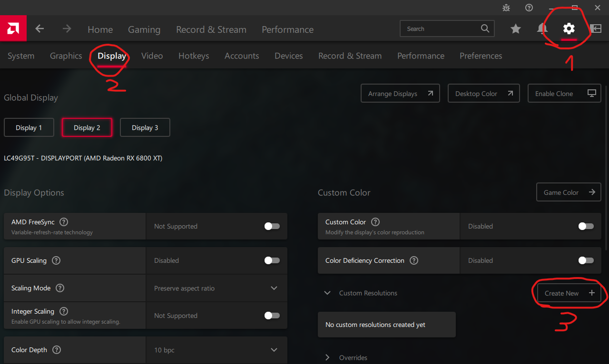Switch to System settings tab
The image size is (609, 364).
(21, 56)
